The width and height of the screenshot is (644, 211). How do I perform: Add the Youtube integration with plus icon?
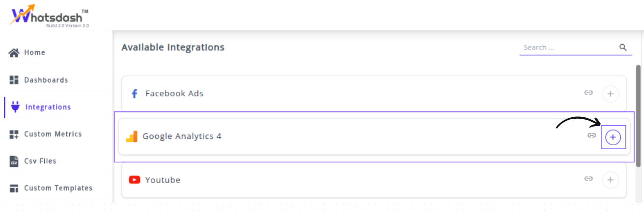click(x=610, y=180)
